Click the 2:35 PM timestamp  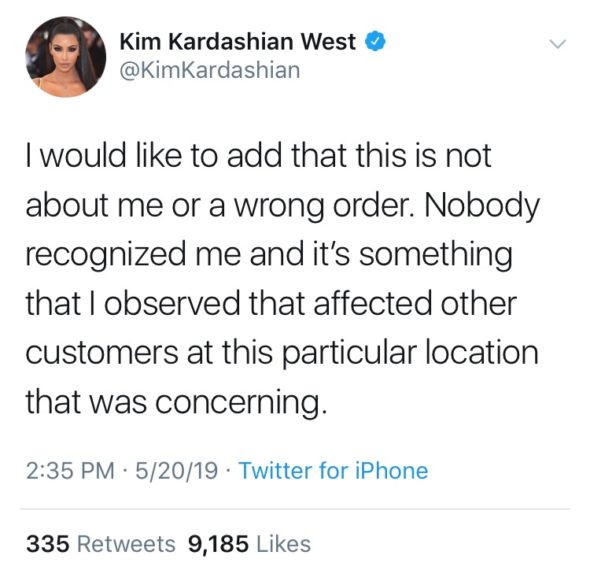(70, 470)
